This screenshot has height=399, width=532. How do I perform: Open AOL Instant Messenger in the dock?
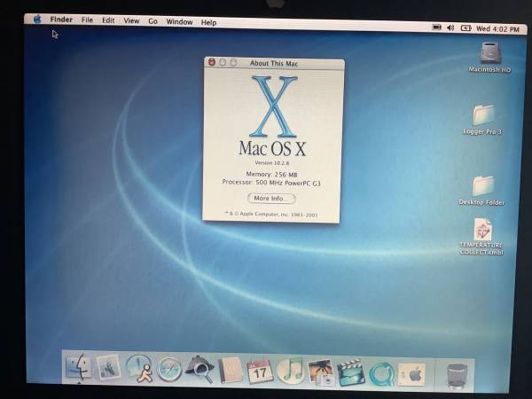pyautogui.click(x=139, y=368)
